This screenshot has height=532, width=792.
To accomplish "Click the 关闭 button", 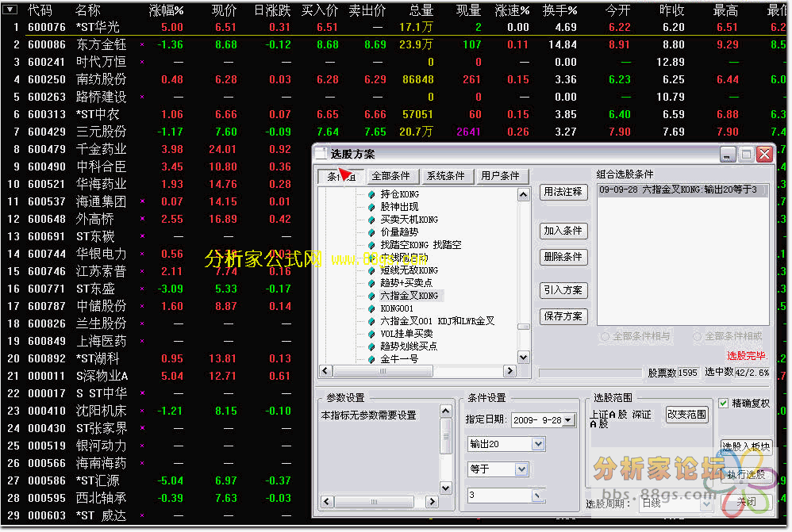I will (x=746, y=502).
